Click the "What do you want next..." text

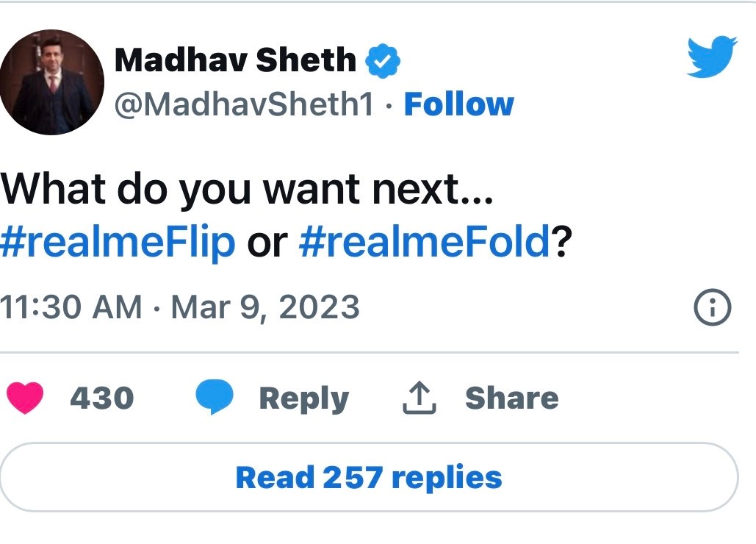247,190
